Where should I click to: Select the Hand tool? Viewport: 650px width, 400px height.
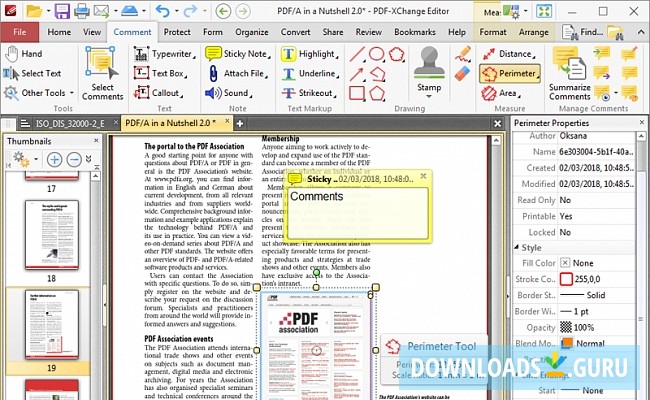coord(24,53)
